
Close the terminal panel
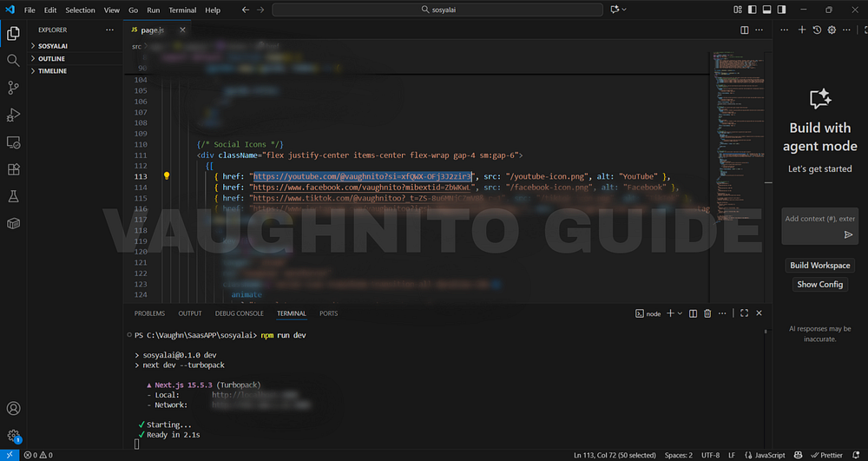click(759, 313)
